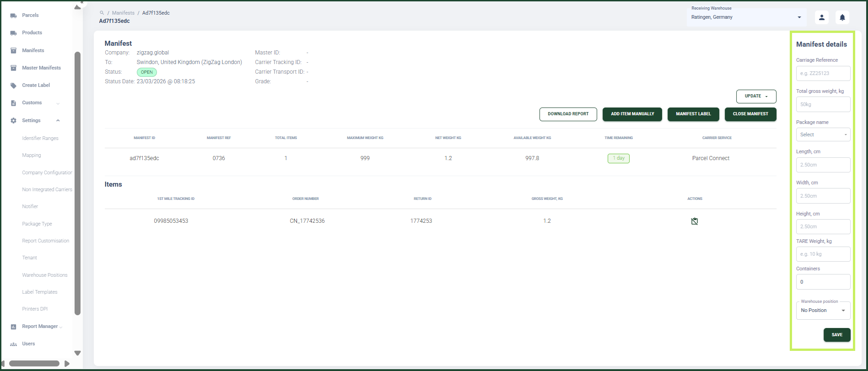Open Tenant settings page

pos(30,258)
